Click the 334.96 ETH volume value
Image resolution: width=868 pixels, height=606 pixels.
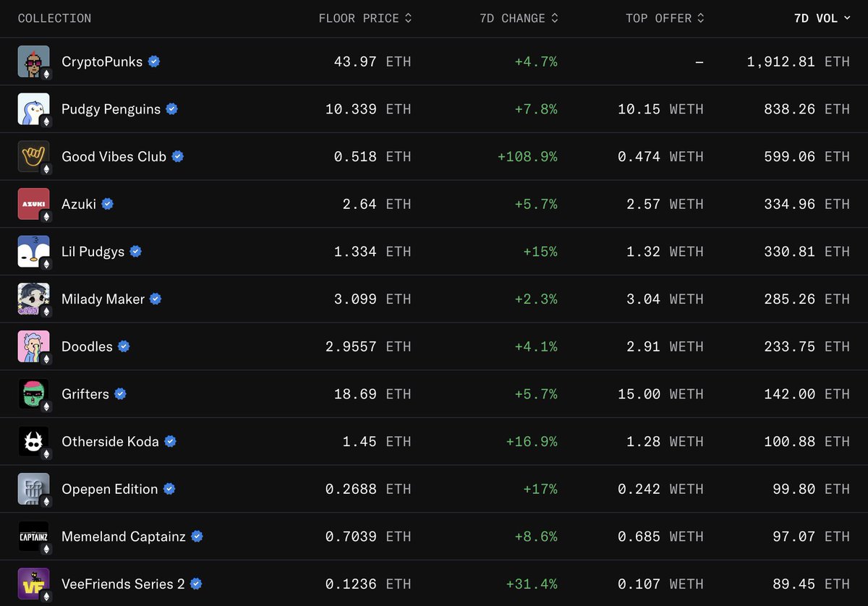[807, 204]
